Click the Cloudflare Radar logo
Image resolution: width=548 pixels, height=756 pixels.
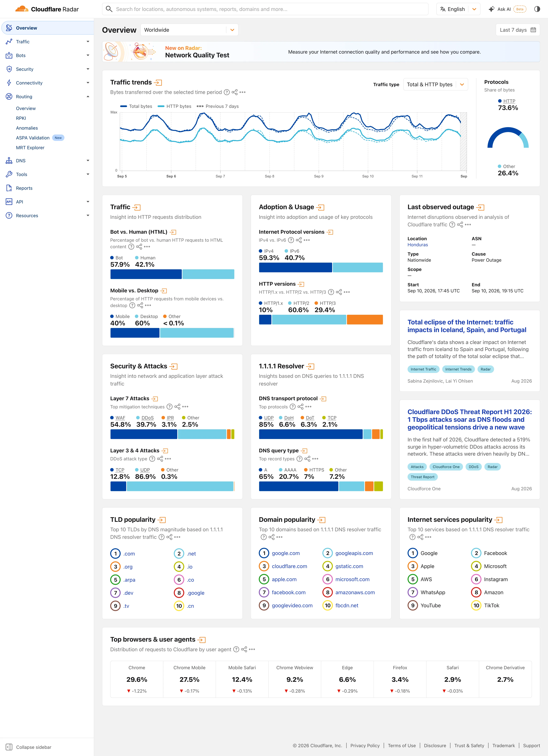click(47, 9)
